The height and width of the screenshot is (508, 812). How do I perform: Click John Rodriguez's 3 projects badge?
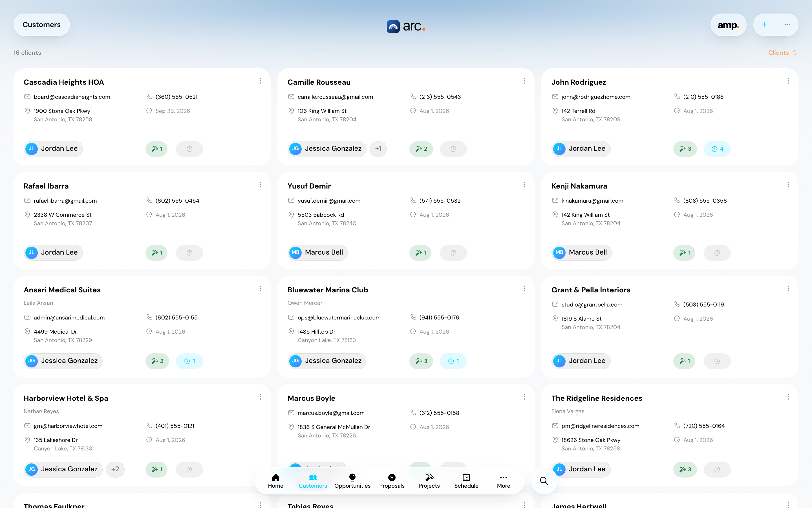[x=685, y=149]
